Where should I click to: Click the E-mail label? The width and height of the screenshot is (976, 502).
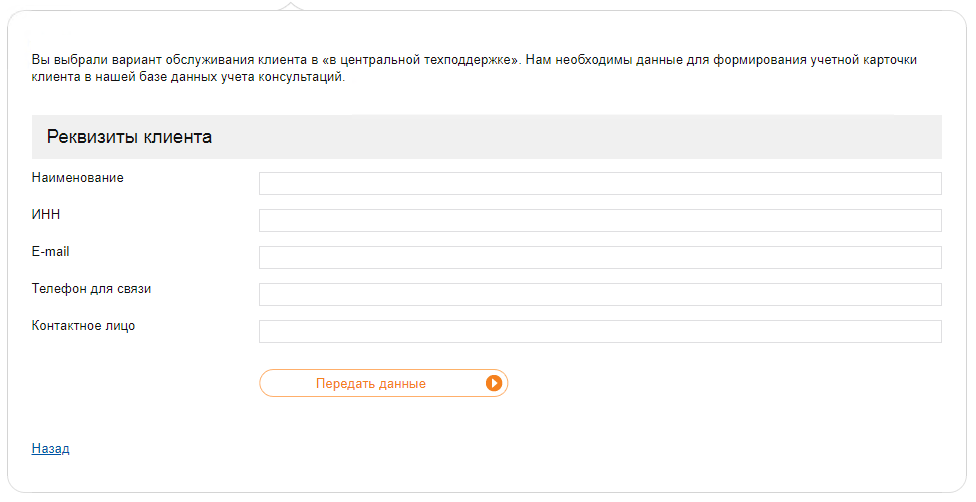point(50,252)
